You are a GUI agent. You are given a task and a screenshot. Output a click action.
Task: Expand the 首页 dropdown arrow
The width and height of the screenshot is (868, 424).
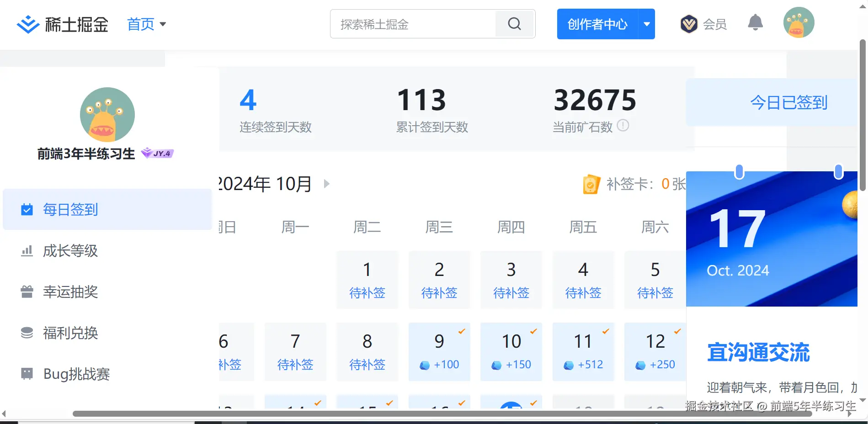coord(163,25)
